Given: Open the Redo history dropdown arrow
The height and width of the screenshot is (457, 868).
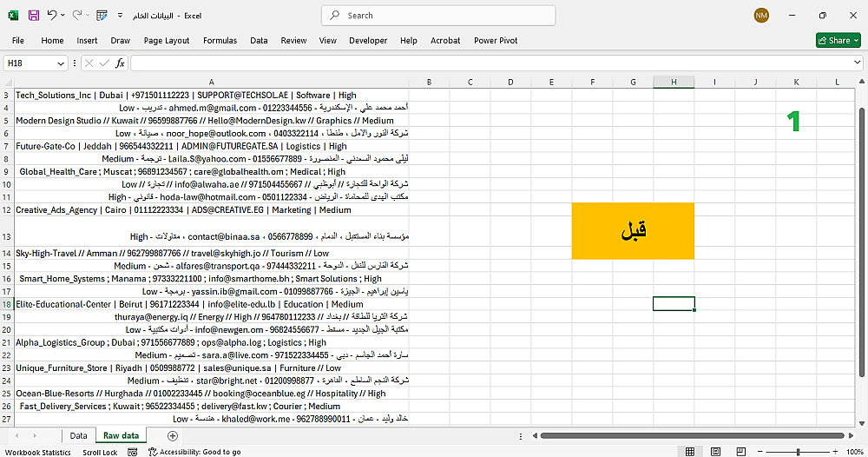Looking at the screenshot, I should pos(88,16).
